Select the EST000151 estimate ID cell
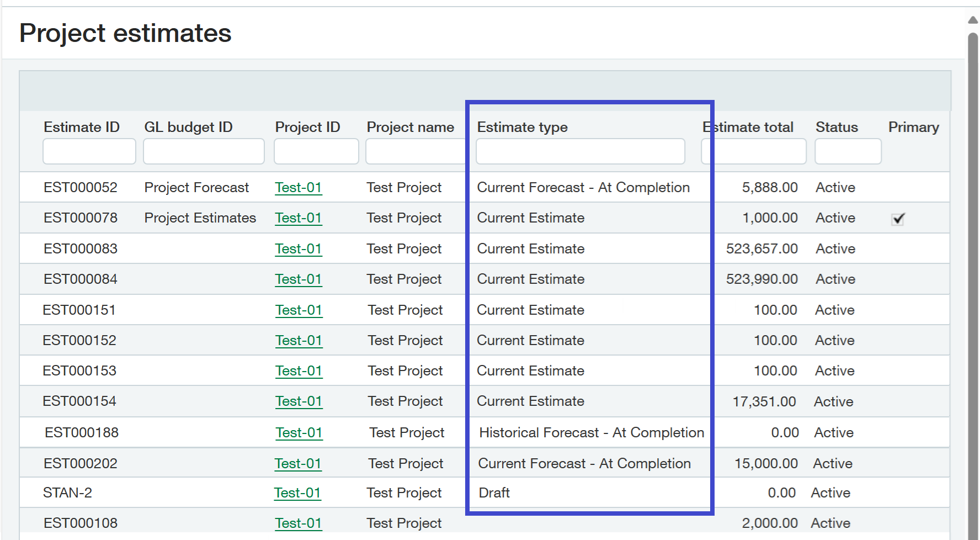The image size is (980, 540). [79, 310]
